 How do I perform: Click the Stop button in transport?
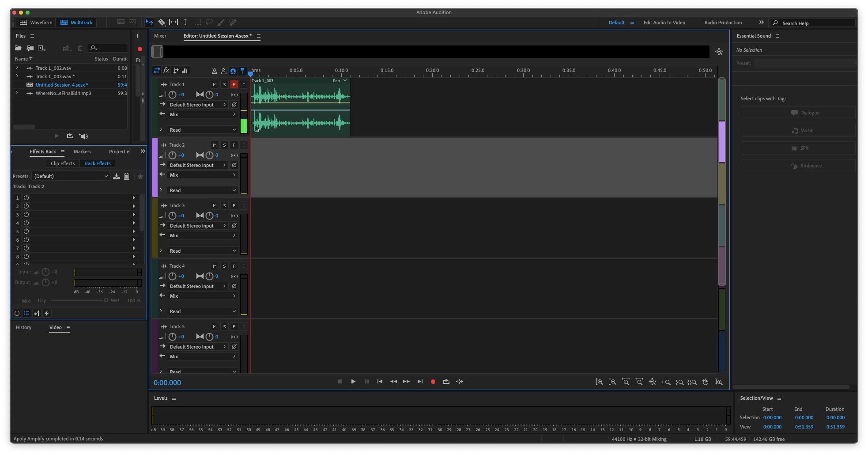pos(340,382)
